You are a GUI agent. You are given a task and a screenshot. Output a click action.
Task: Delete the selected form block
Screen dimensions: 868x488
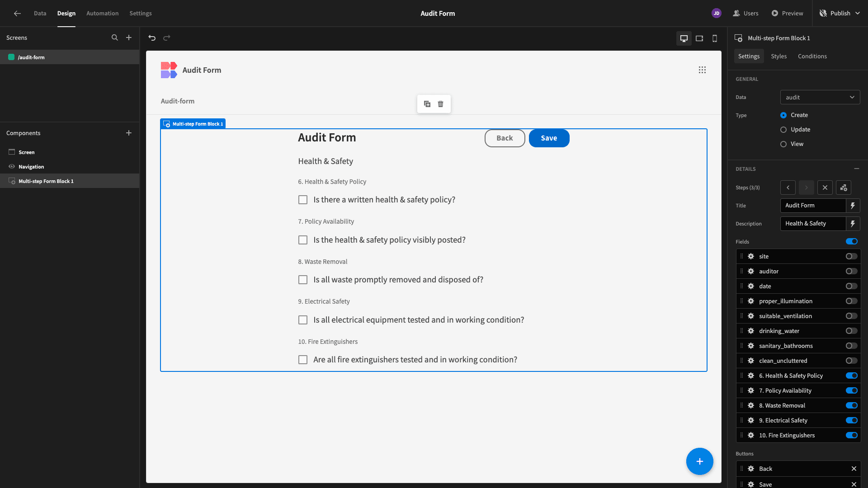(441, 104)
